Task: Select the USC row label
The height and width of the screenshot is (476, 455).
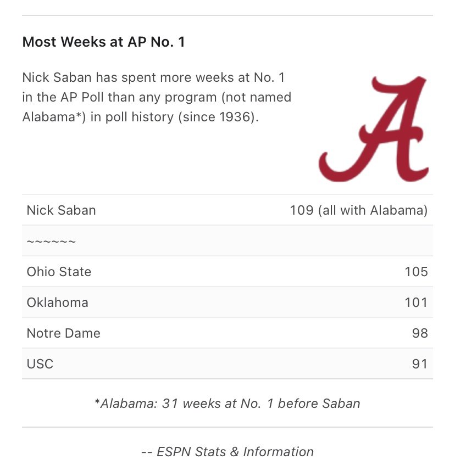Action: pos(40,364)
